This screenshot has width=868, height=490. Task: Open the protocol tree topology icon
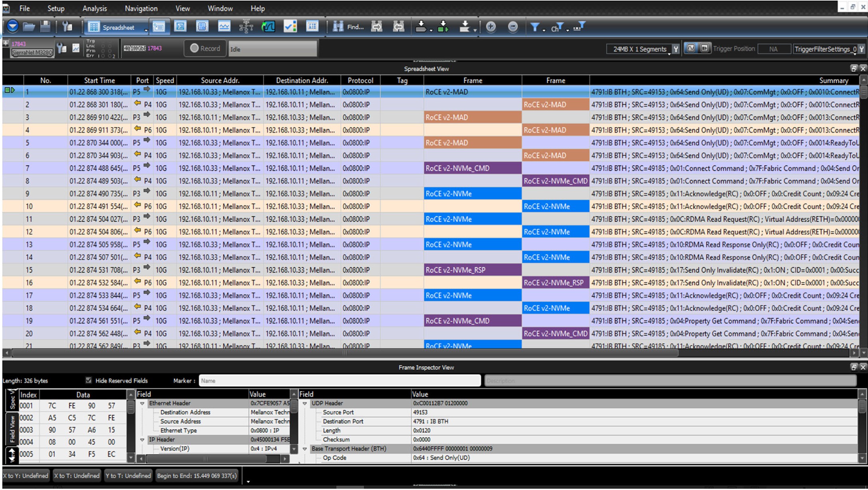coord(246,27)
